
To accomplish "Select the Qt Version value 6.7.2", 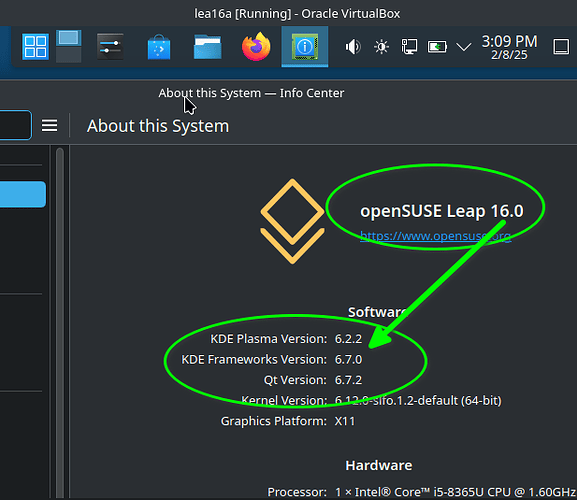I will coord(348,380).
